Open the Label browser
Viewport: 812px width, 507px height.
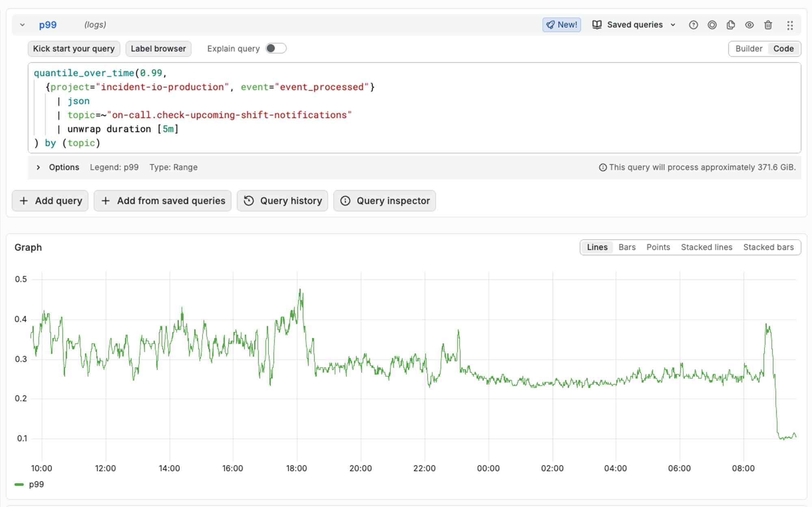point(158,49)
